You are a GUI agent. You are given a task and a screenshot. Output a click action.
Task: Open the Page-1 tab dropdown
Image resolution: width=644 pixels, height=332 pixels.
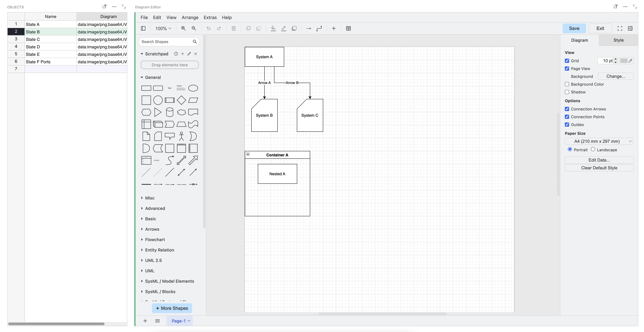coord(189,321)
